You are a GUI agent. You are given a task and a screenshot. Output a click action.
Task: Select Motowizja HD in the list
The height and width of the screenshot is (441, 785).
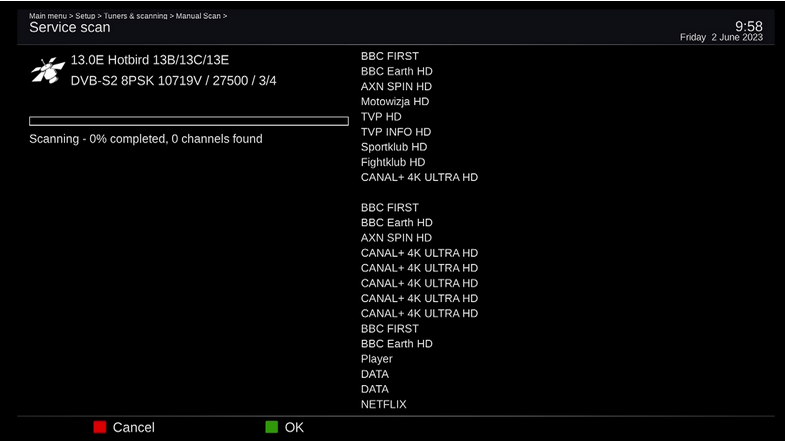click(395, 102)
